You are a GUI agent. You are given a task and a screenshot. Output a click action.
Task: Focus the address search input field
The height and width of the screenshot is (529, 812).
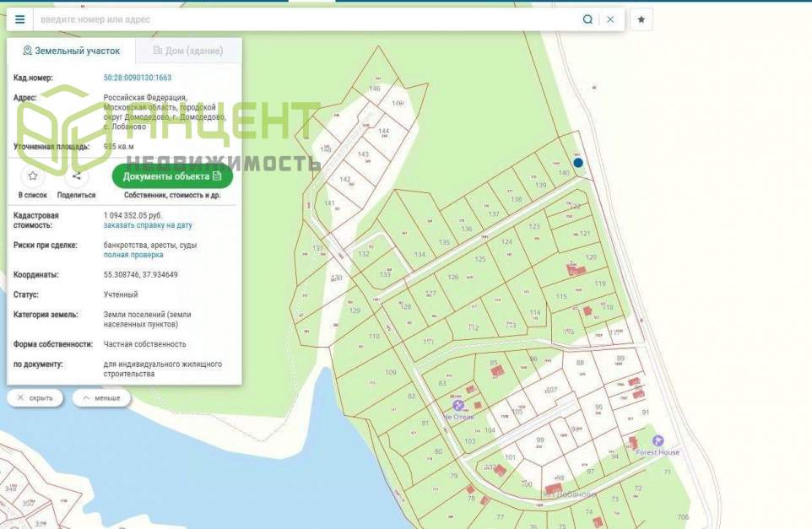tap(304, 19)
